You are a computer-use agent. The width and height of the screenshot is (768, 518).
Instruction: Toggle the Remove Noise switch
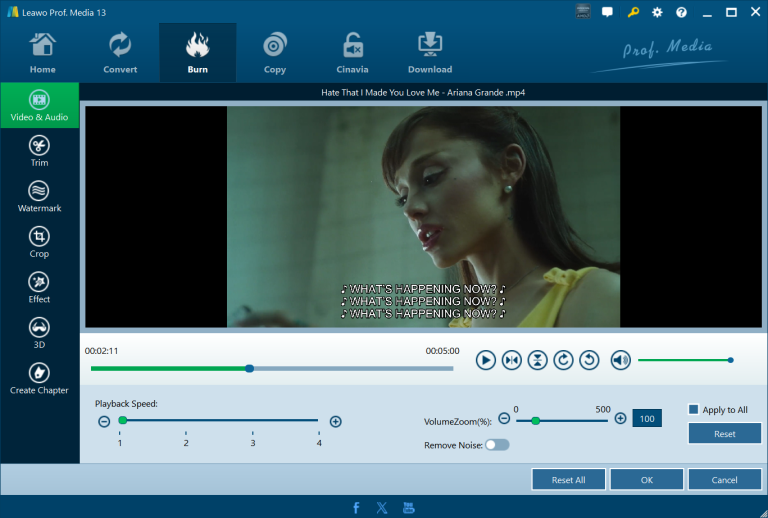click(x=497, y=445)
